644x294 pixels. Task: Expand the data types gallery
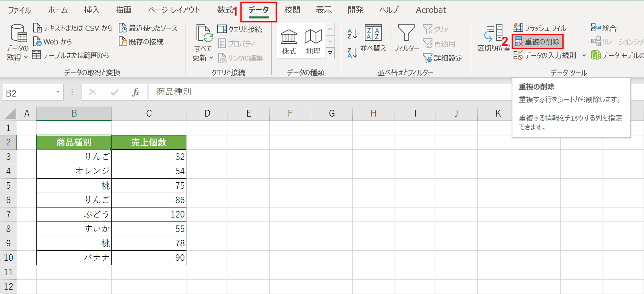[x=330, y=52]
